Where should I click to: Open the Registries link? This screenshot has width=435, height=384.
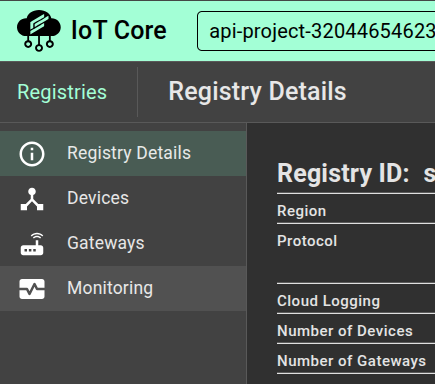pos(62,92)
